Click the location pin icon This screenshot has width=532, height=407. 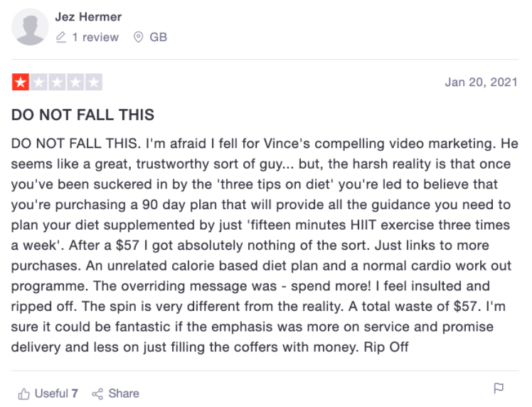coord(138,37)
